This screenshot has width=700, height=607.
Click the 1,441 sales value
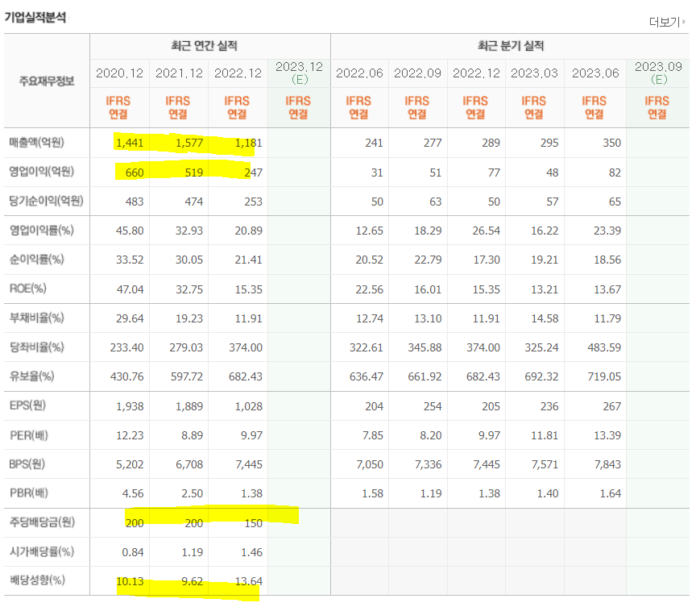tap(130, 143)
